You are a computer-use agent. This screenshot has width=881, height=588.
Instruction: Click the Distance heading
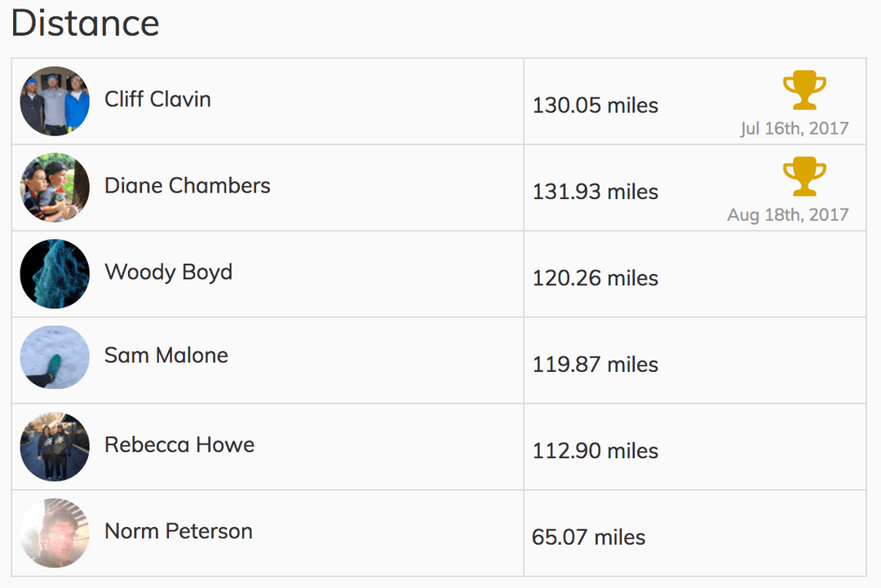[85, 23]
